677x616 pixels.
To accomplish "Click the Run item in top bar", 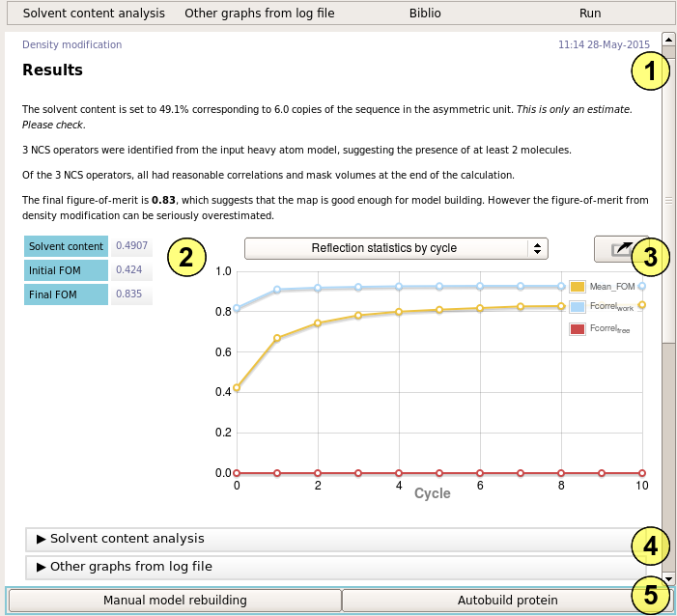I will (x=589, y=14).
